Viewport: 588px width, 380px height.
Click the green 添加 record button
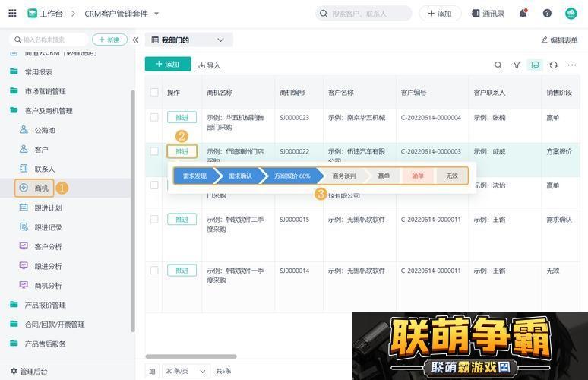168,64
